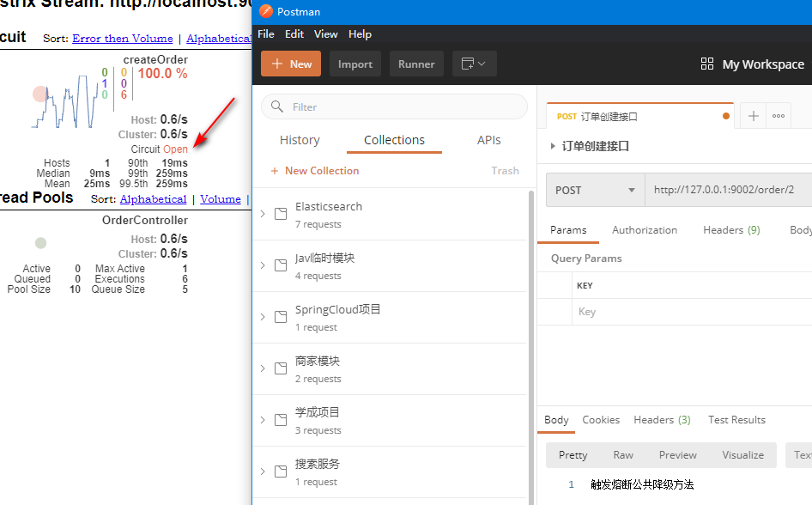The height and width of the screenshot is (505, 812).
Task: Click the 搜索服务 collection folder icon
Action: pos(281,472)
